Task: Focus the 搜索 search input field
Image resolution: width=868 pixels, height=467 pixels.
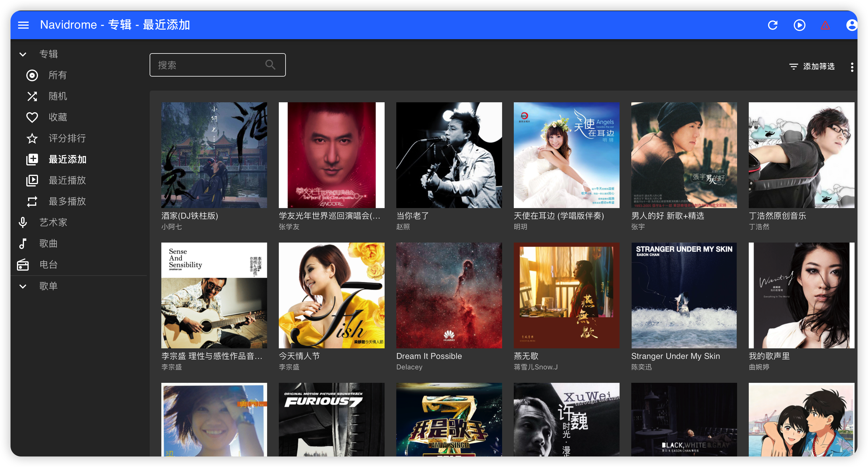Action: tap(218, 65)
